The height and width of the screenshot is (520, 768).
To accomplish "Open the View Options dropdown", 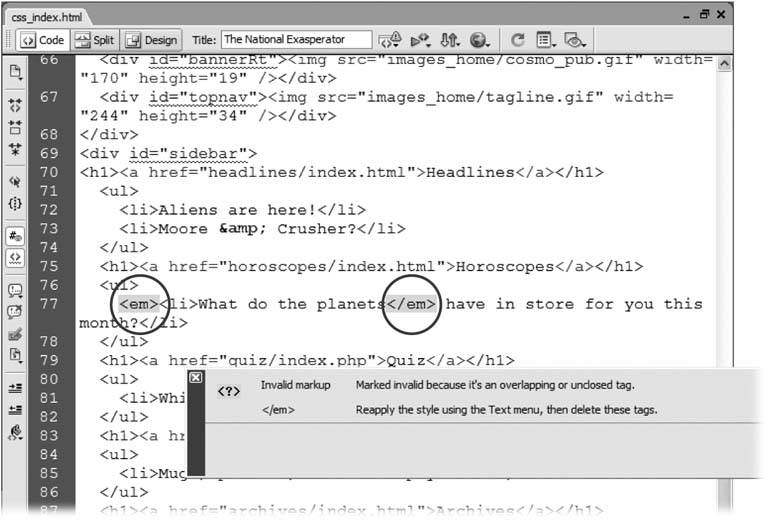I will tap(545, 40).
